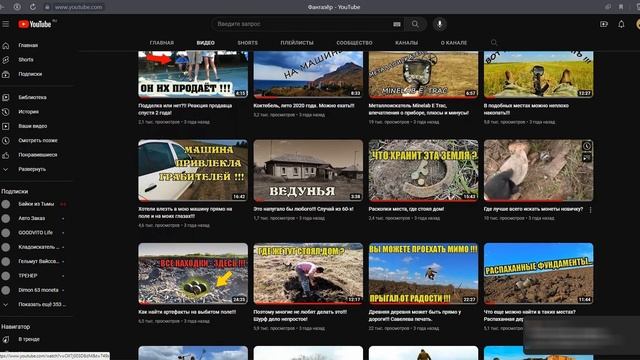Open the ГДЕ ЖЕ ТУТ СТОЯЛ ДОМ thumbnail

(x=308, y=273)
